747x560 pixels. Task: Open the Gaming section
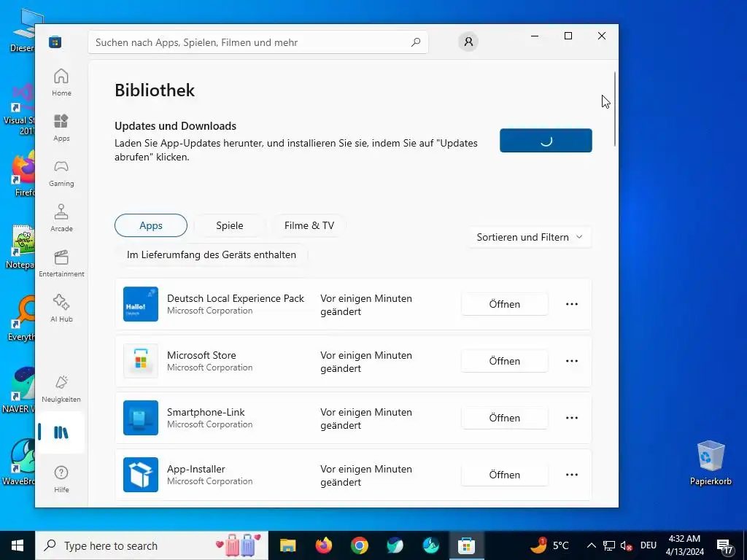(61, 173)
